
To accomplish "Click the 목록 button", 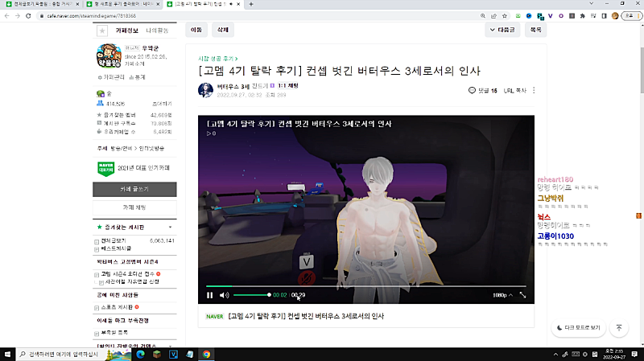I will 535,30.
